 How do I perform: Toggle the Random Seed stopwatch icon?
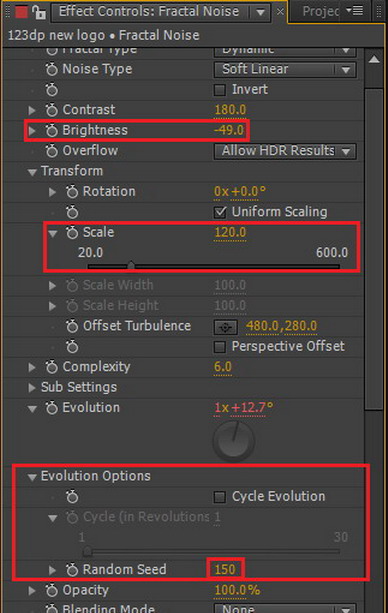click(72, 570)
